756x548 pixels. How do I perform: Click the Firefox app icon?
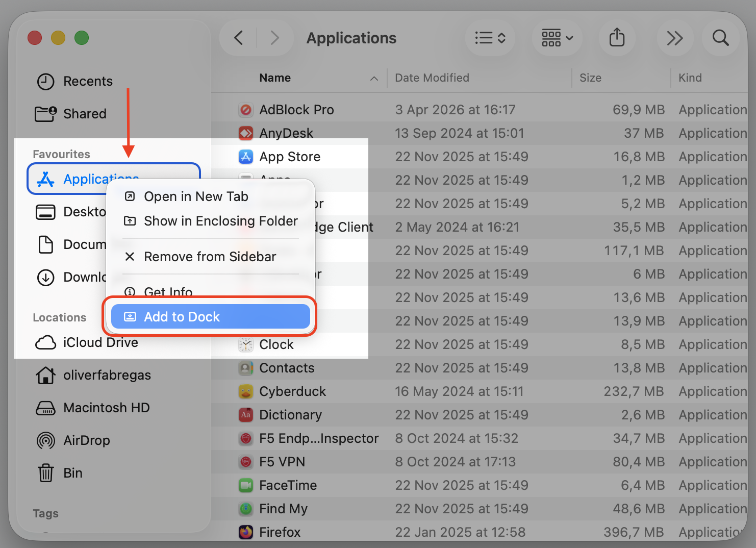(x=246, y=532)
